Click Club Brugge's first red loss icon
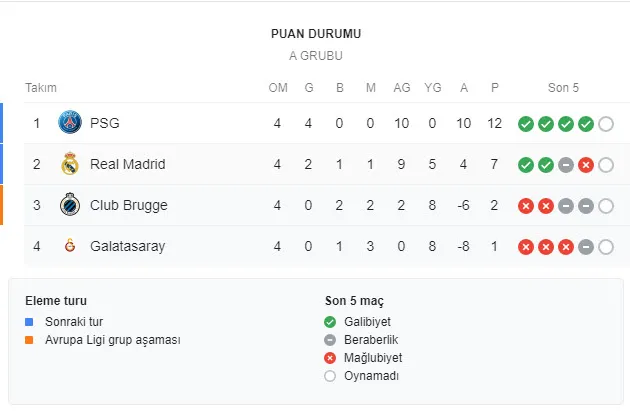630x411 pixels. click(x=525, y=206)
